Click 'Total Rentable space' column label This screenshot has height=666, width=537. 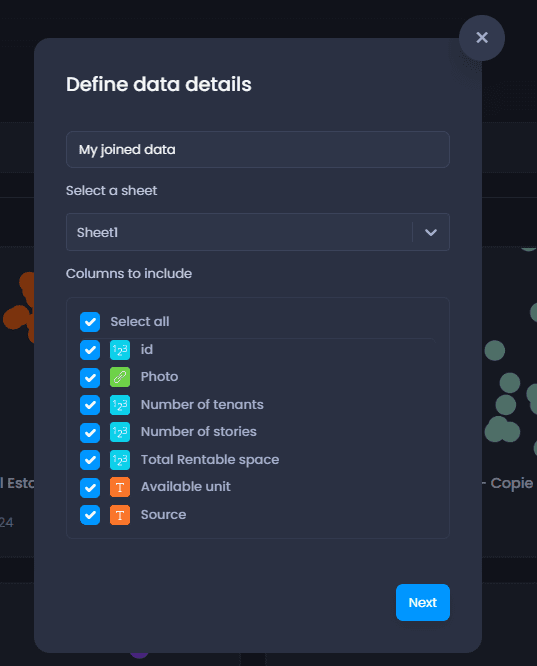coord(210,460)
